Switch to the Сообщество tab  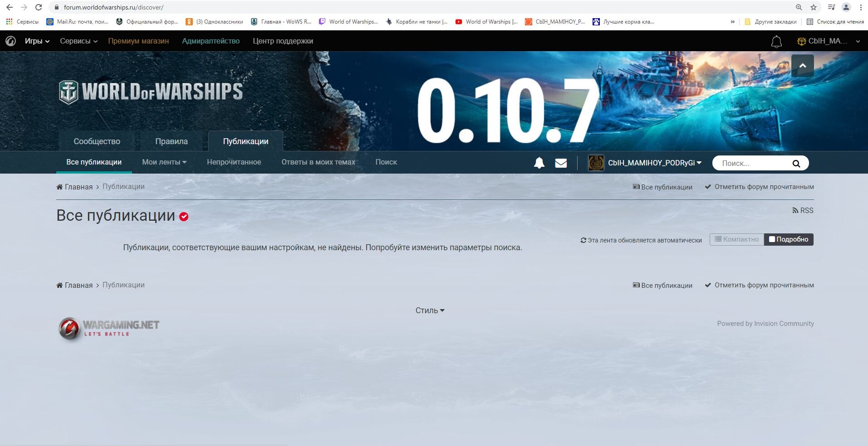point(97,141)
